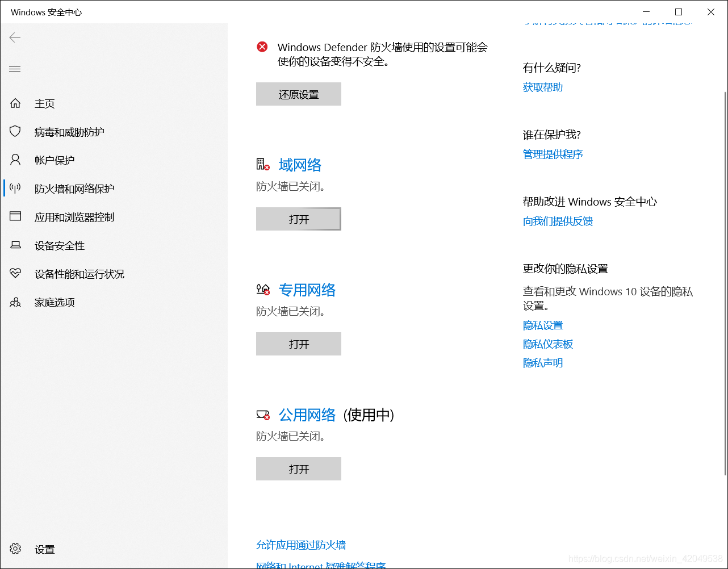The width and height of the screenshot is (728, 569).
Task: Click 帮助改进 Windows 安全中心 text
Action: 590,202
